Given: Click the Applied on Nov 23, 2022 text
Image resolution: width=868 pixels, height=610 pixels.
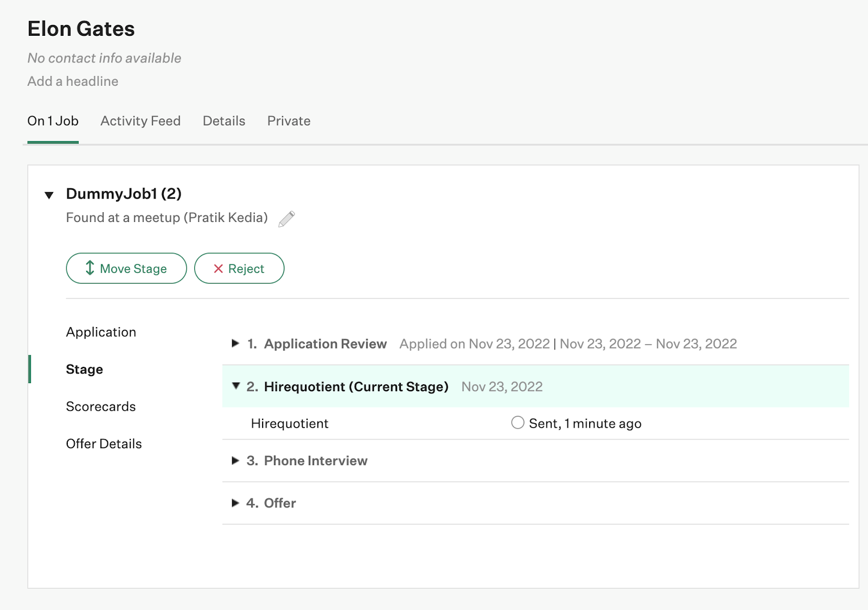Looking at the screenshot, I should tap(475, 344).
